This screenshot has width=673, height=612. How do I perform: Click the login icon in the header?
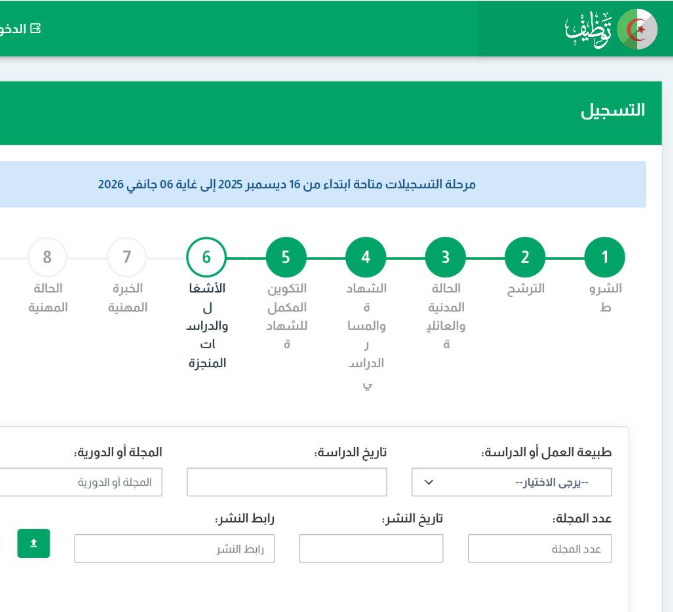click(36, 29)
